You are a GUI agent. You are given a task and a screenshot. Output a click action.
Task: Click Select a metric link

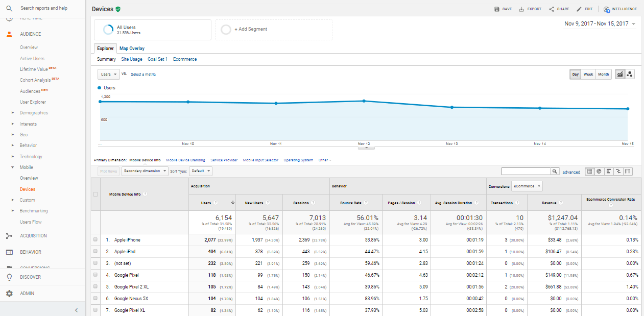point(143,75)
